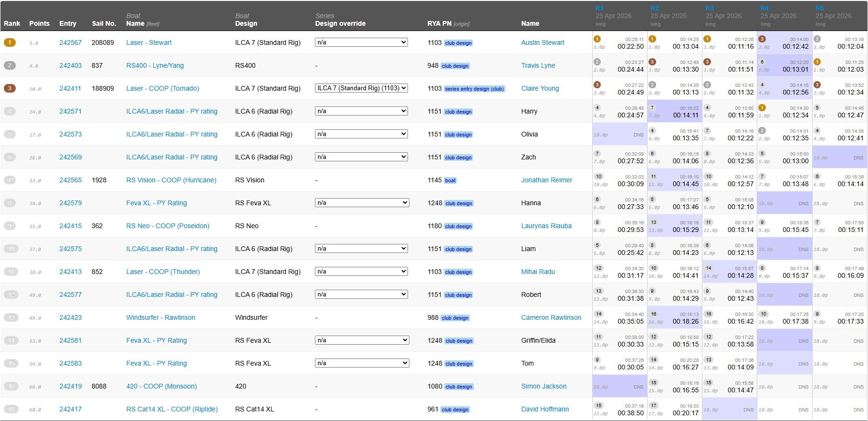Open sailor Laurynas Riauba's profile
This screenshot has height=421, width=868.
(x=546, y=226)
